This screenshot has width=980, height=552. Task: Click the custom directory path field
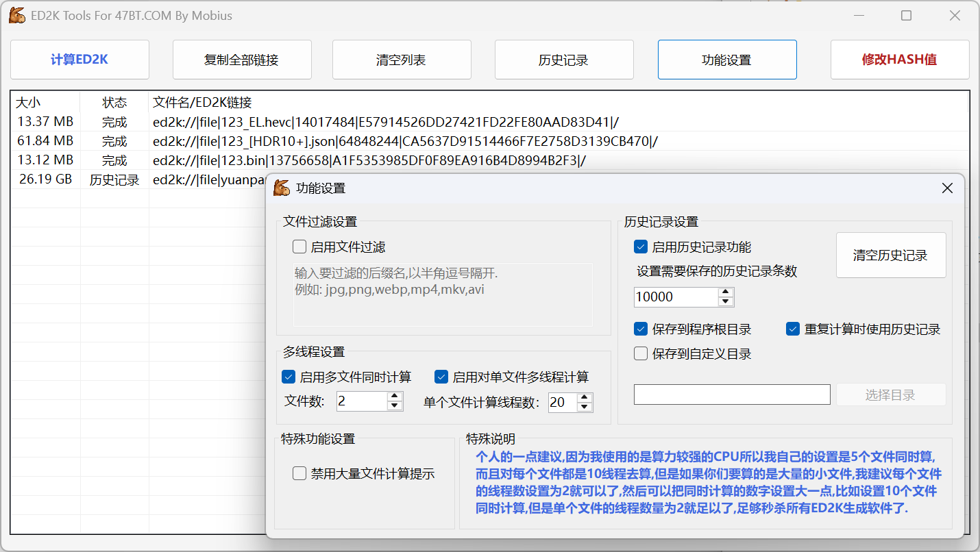click(x=731, y=394)
